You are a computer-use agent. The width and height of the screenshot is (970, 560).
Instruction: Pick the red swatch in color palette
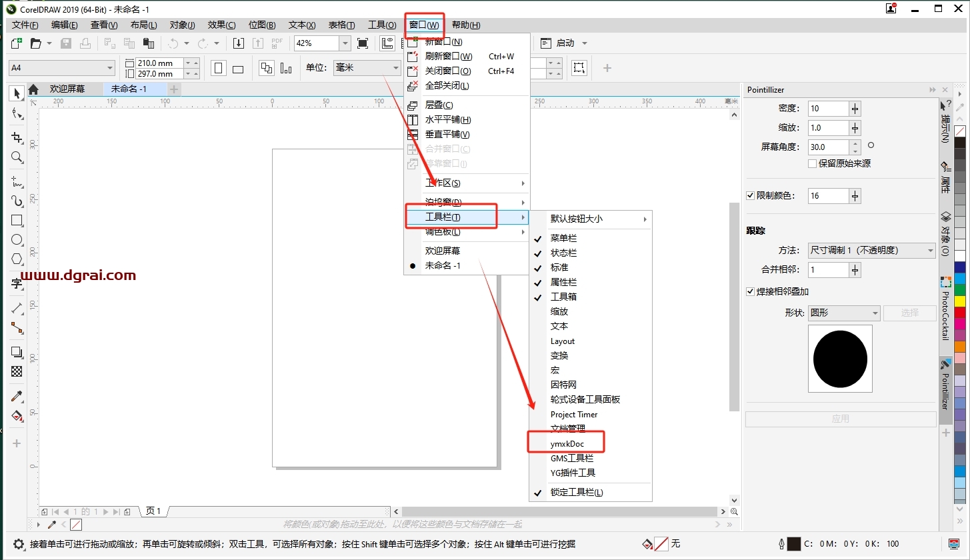point(960,312)
